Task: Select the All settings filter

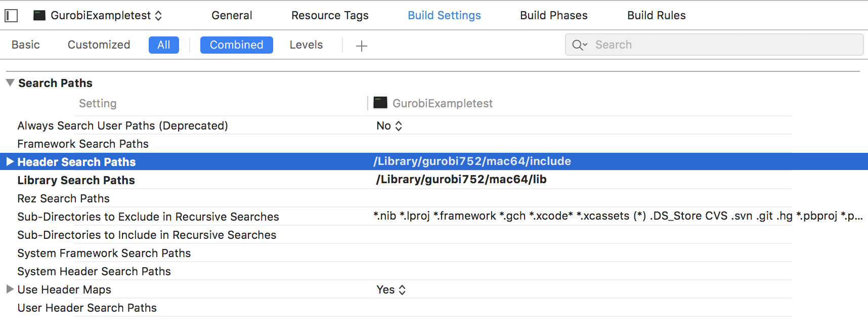Action: (x=164, y=45)
